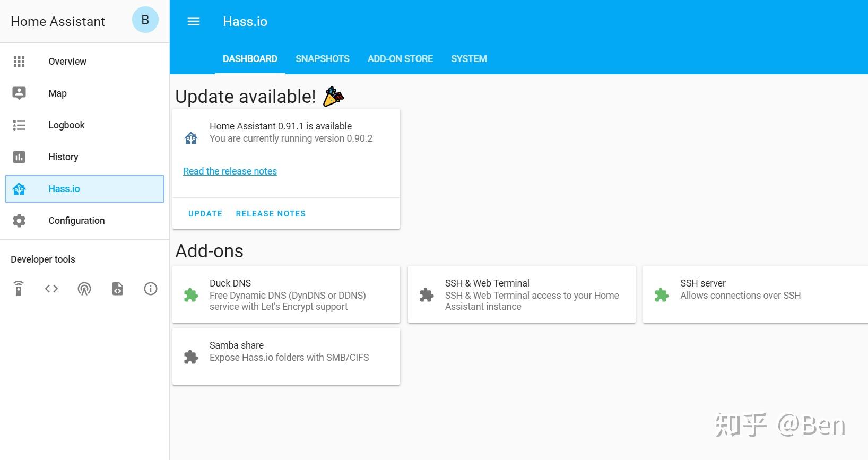The height and width of the screenshot is (460, 868).
Task: Select Map in the sidebar
Action: click(x=84, y=93)
